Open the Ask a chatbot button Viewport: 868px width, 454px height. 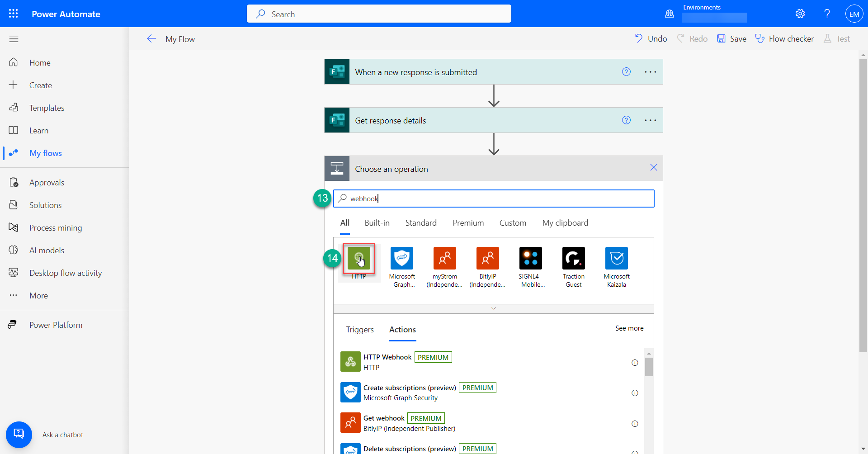[x=19, y=435]
